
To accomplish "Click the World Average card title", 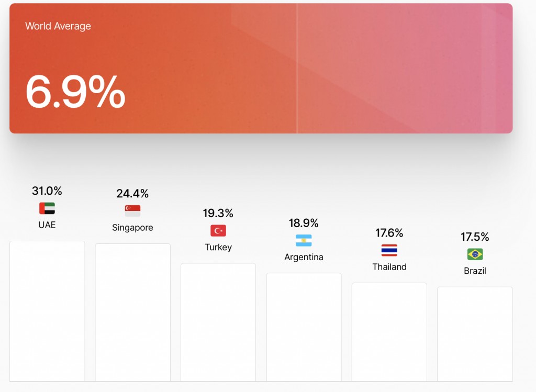I will (58, 26).
